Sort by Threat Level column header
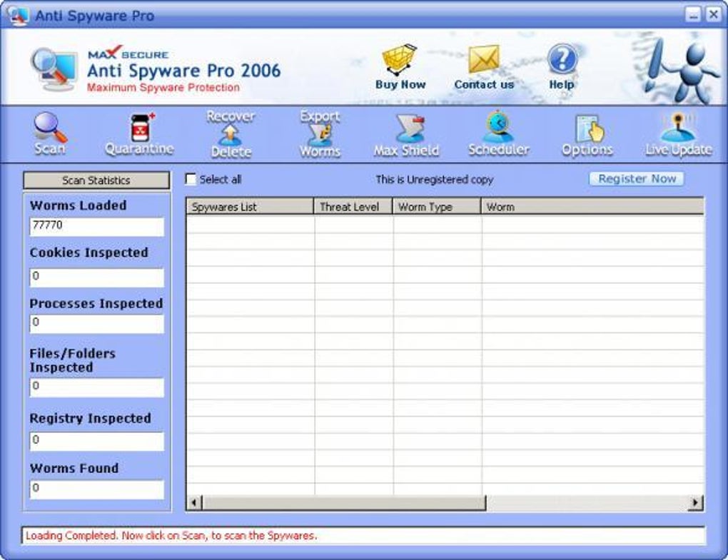The height and width of the screenshot is (560, 728). point(353,206)
